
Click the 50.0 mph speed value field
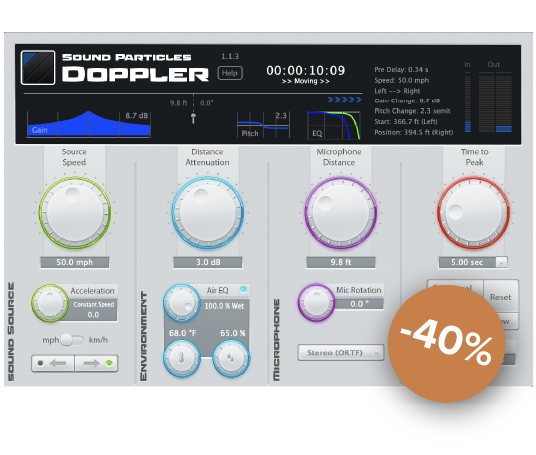point(75,262)
